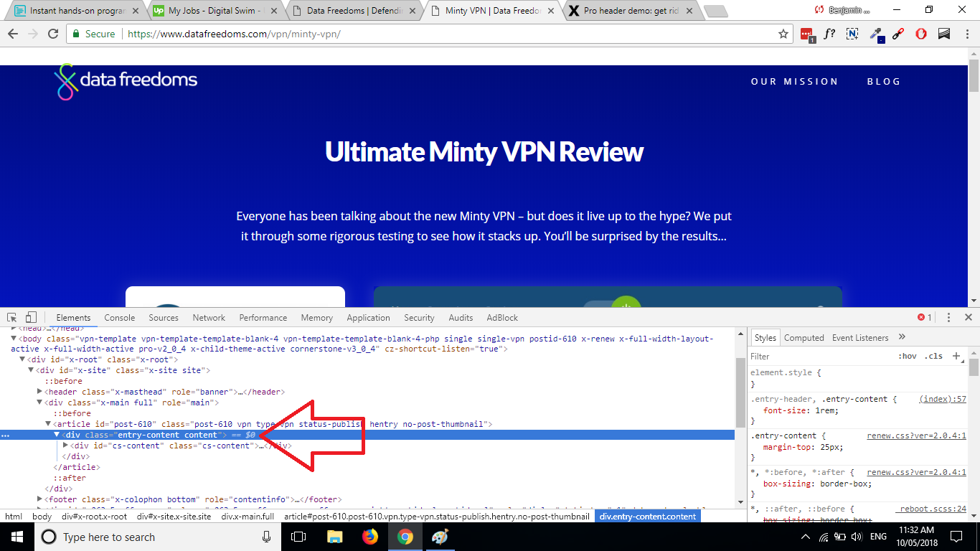This screenshot has width=980, height=551.
Task: Click the chain link checker extension icon
Action: point(897,34)
